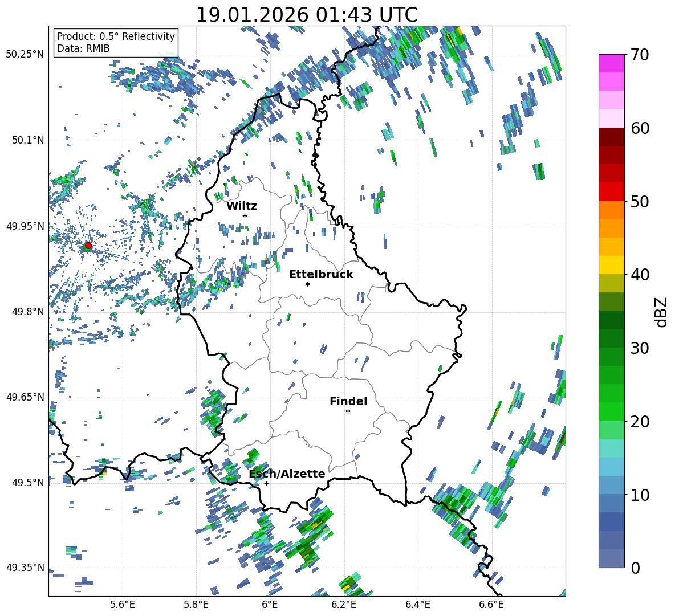The height and width of the screenshot is (616, 675).
Task: Click the colorbar tick label 60
Action: 639,128
